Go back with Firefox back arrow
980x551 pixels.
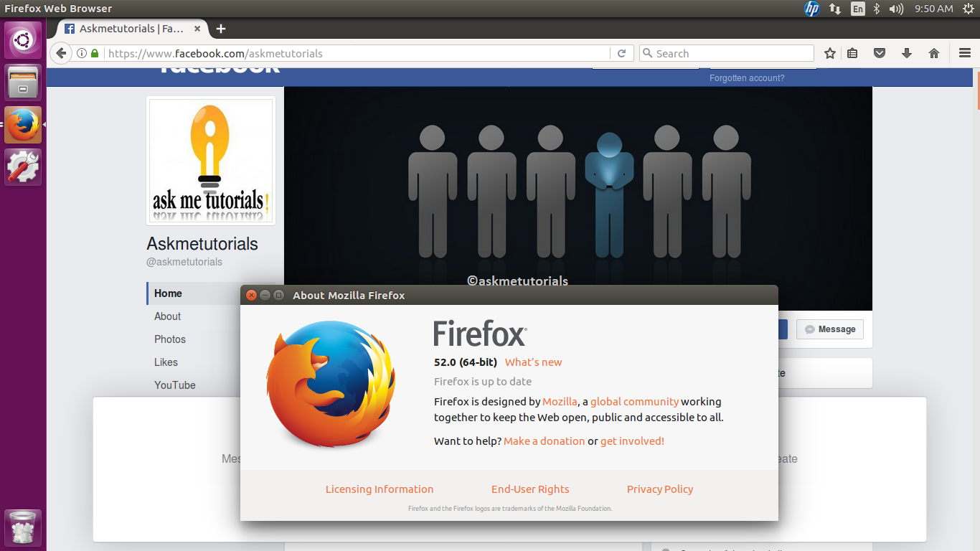[61, 53]
